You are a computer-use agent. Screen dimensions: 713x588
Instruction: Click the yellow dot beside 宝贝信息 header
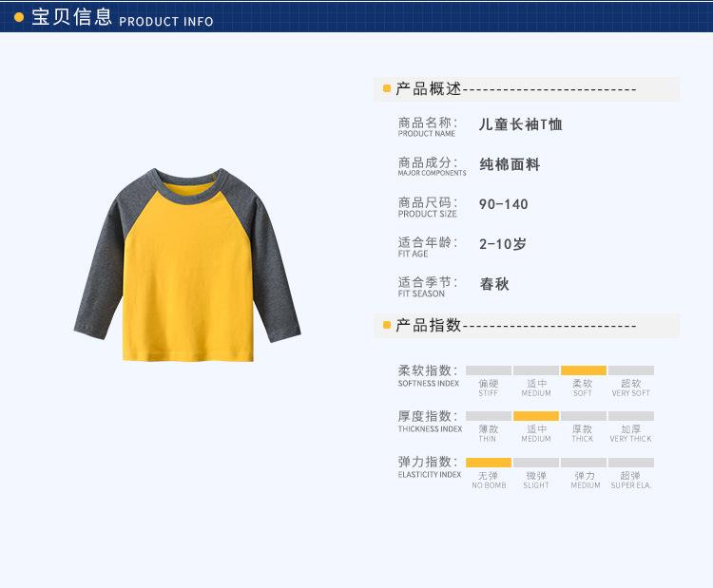[x=19, y=17]
